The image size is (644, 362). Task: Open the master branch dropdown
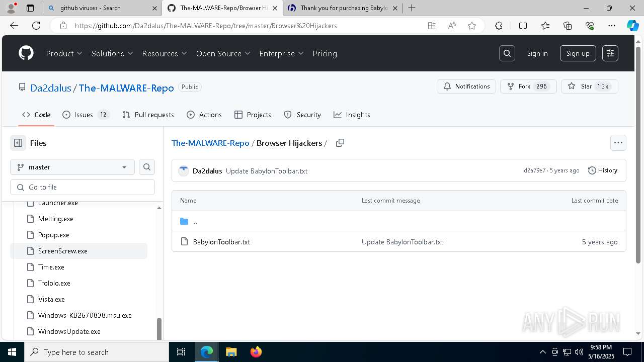click(x=72, y=167)
